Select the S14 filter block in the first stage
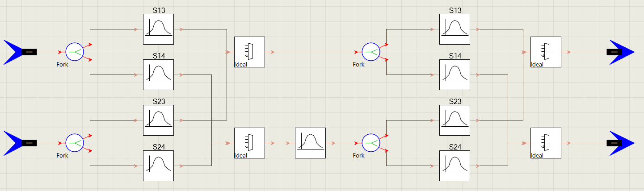The height and width of the screenshot is (191, 644). tap(158, 75)
